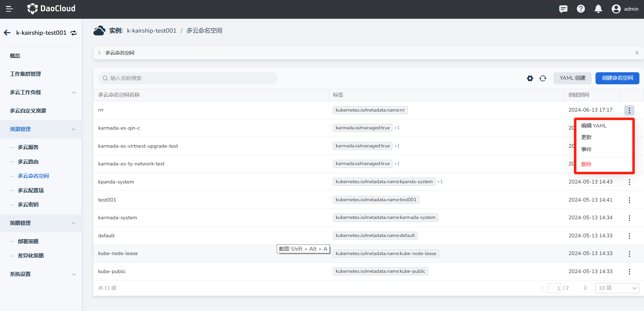This screenshot has width=644, height=311.
Task: Refresh the namespace list
Action: [543, 78]
